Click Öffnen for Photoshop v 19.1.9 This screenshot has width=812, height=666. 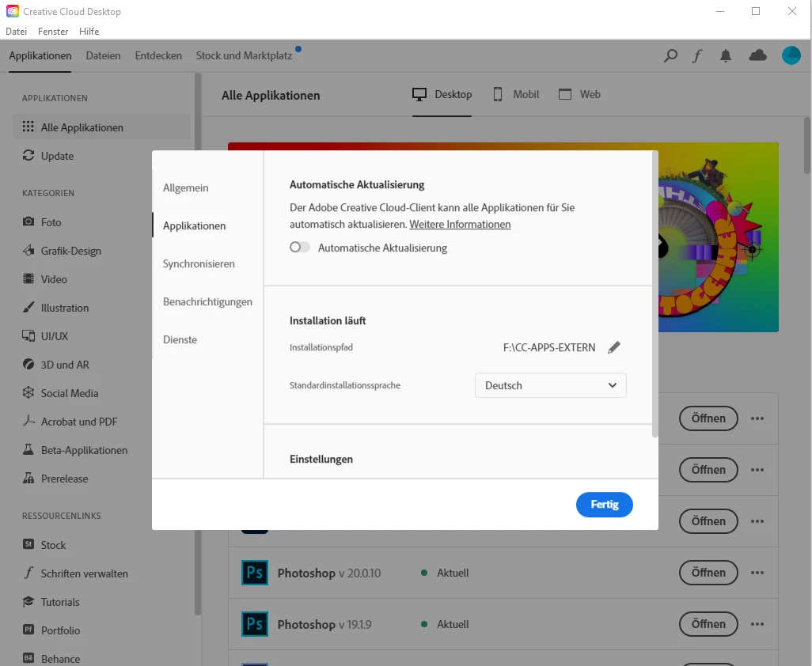coord(708,624)
